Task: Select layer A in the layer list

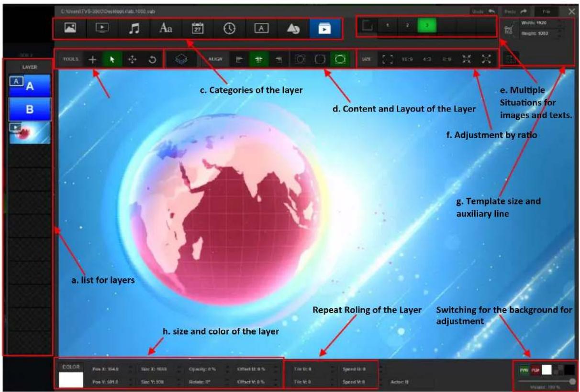Action: (x=30, y=86)
